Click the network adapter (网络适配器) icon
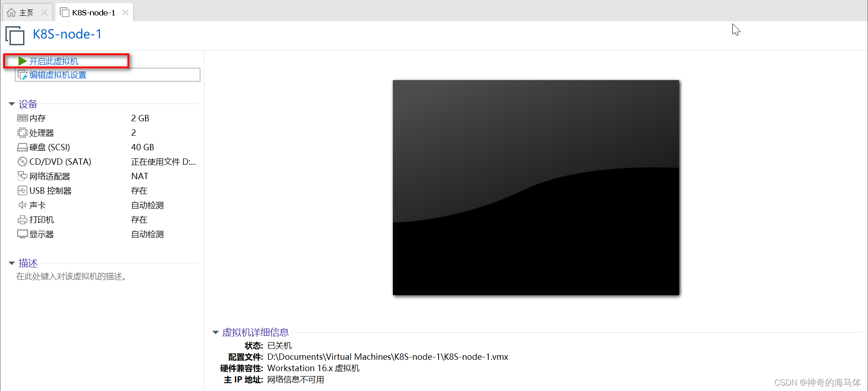This screenshot has height=391, width=868. (23, 176)
